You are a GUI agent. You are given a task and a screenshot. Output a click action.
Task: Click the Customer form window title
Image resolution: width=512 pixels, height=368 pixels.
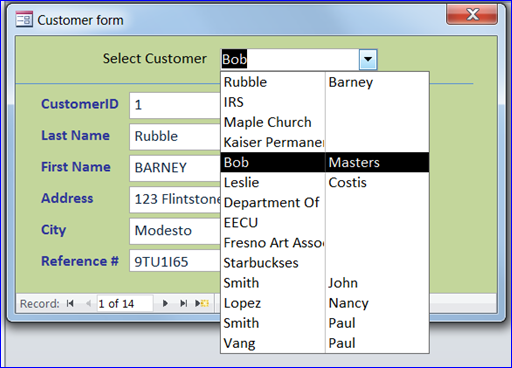tap(80, 20)
